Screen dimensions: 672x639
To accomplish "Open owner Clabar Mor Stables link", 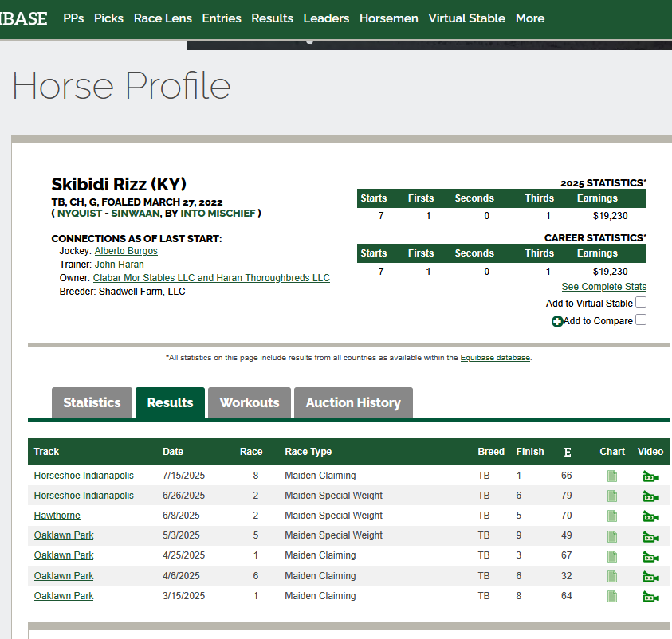I will pyautogui.click(x=211, y=278).
